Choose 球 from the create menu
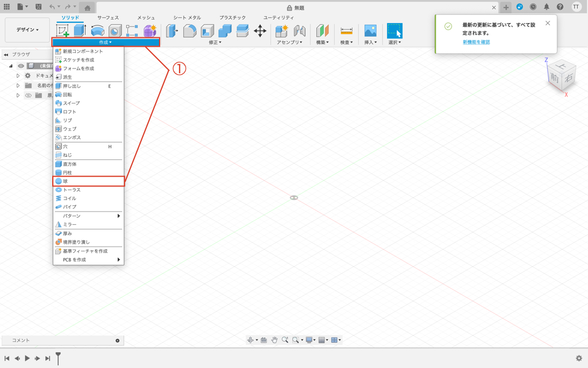Image resolution: width=588 pixels, height=368 pixels. [88, 181]
